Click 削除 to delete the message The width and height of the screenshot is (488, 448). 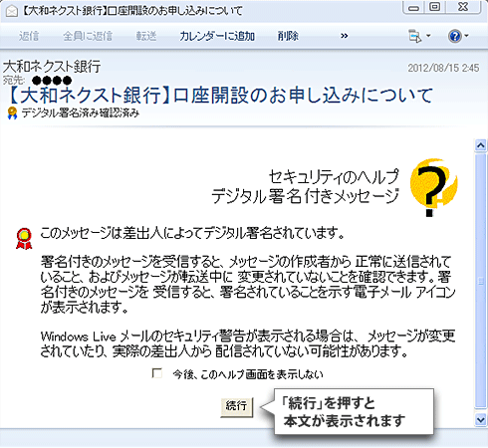click(288, 36)
